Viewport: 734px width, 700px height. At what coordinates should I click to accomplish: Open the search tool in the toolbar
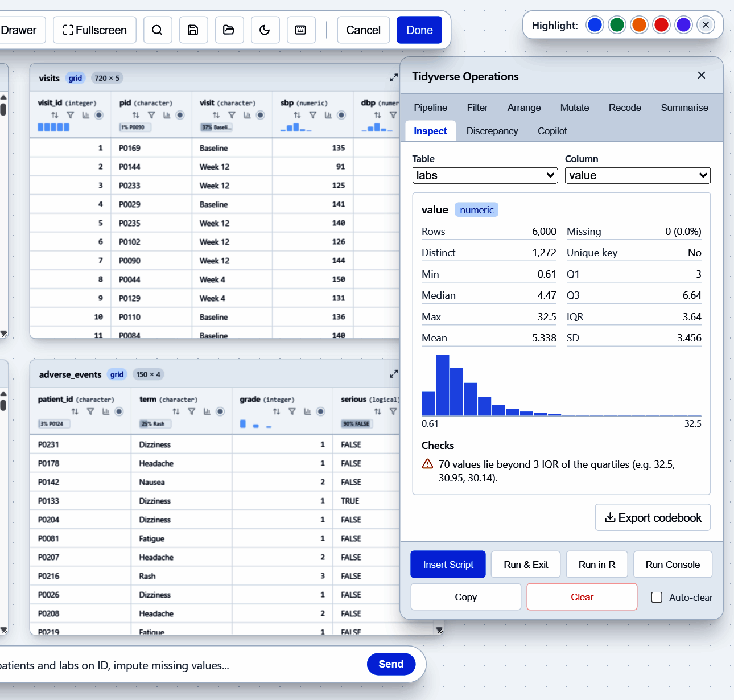pyautogui.click(x=158, y=30)
